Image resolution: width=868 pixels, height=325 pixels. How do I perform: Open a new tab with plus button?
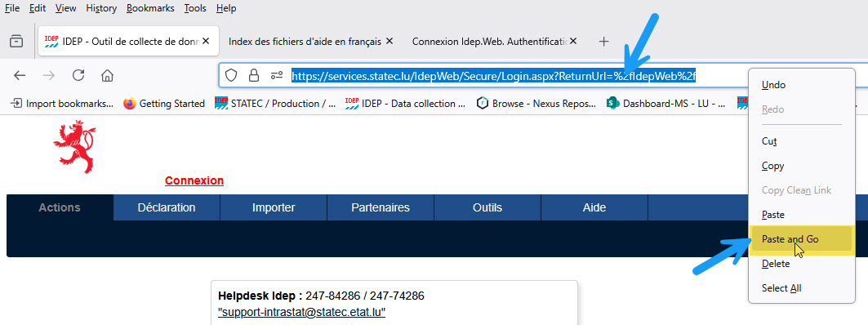pyautogui.click(x=604, y=41)
